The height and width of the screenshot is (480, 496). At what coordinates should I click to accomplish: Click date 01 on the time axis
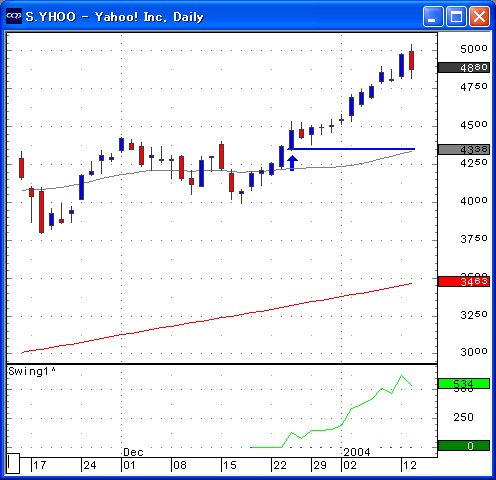point(129,465)
